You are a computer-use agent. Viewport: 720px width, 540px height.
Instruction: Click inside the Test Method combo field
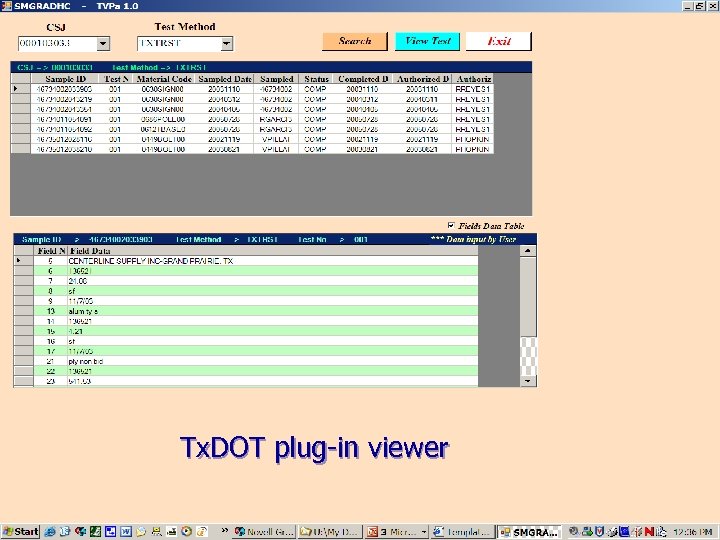click(x=179, y=44)
